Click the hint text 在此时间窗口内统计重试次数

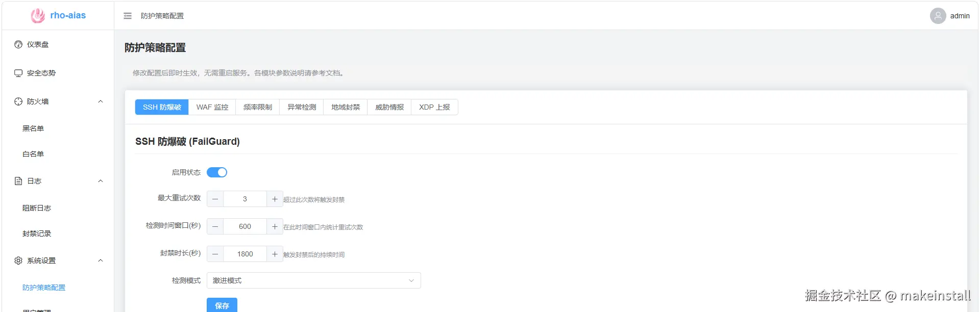pos(323,227)
